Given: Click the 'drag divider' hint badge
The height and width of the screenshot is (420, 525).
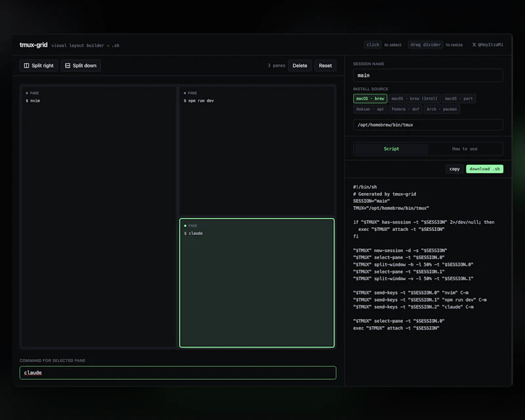Looking at the screenshot, I should point(425,45).
